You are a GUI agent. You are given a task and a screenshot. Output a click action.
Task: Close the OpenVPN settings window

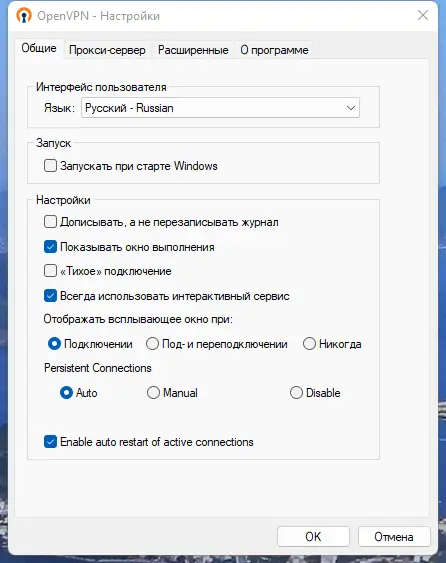point(423,15)
